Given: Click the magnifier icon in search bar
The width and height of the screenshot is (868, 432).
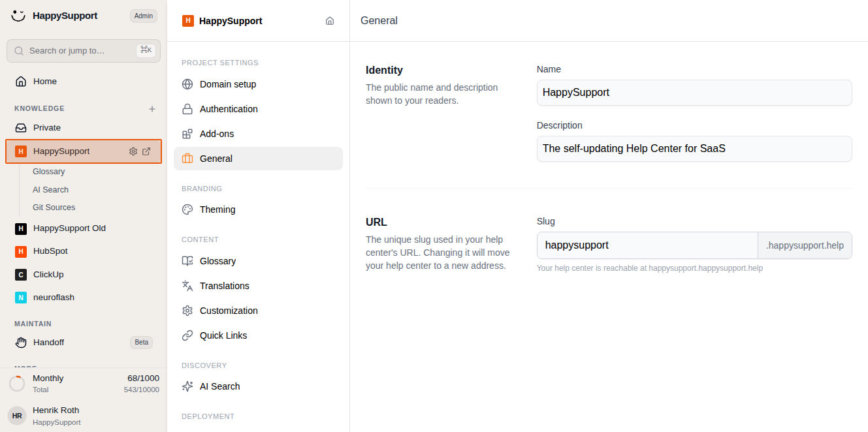Looking at the screenshot, I should click(x=19, y=50).
